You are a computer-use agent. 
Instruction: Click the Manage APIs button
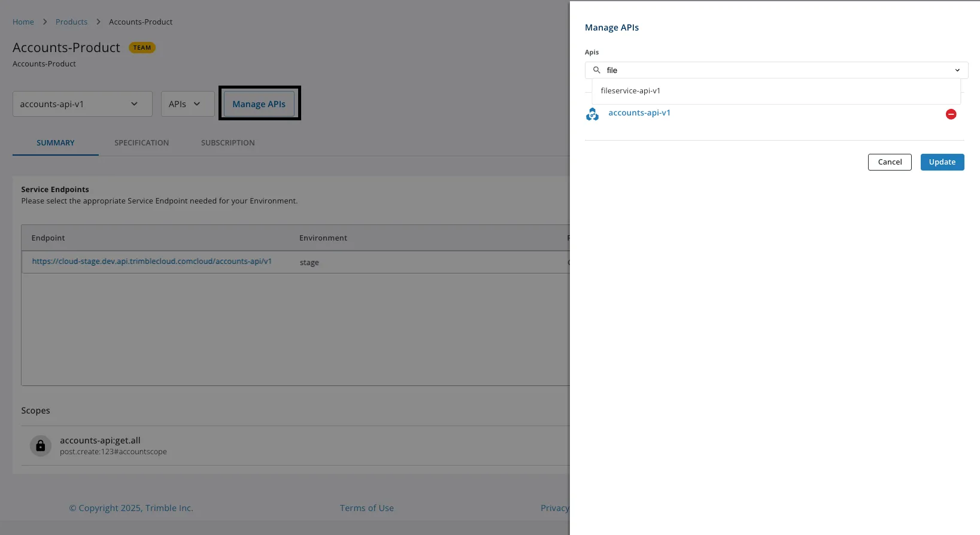tap(259, 104)
